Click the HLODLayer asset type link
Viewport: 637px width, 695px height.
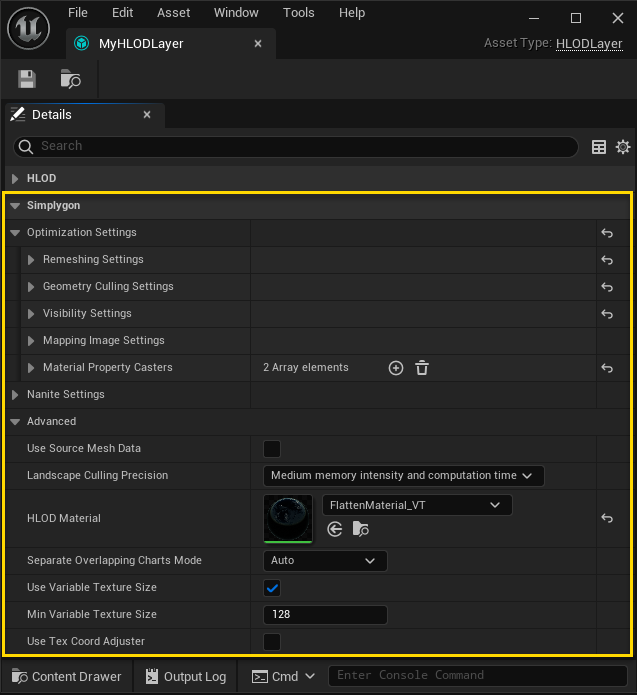(589, 43)
